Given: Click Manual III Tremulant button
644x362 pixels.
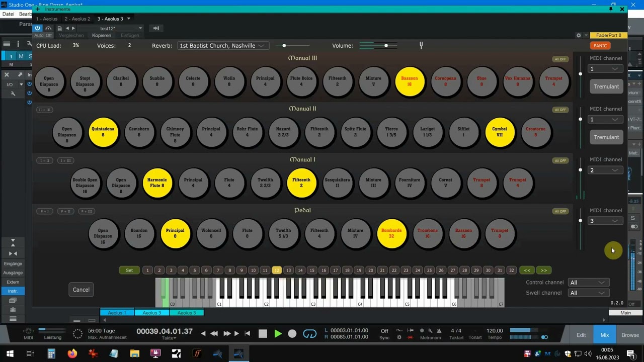Looking at the screenshot, I should click(x=606, y=86).
